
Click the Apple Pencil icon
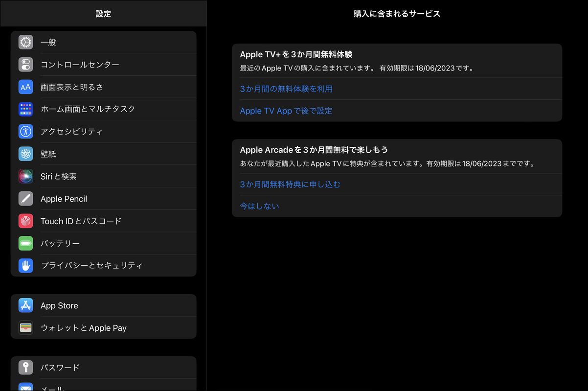pos(25,199)
